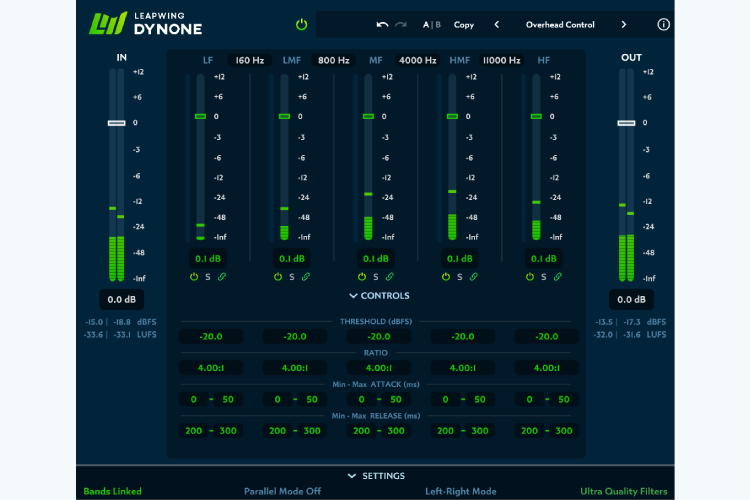Click the LF band link icon

point(222,277)
